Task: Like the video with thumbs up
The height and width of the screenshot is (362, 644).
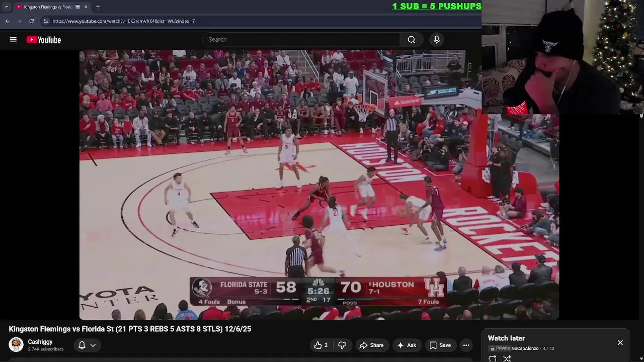Action: pyautogui.click(x=321, y=345)
